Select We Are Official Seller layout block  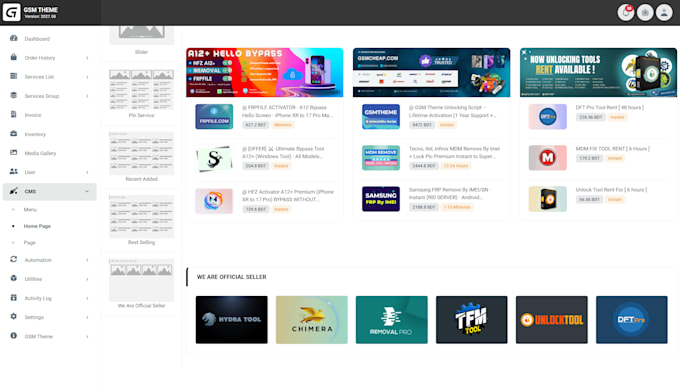141,284
